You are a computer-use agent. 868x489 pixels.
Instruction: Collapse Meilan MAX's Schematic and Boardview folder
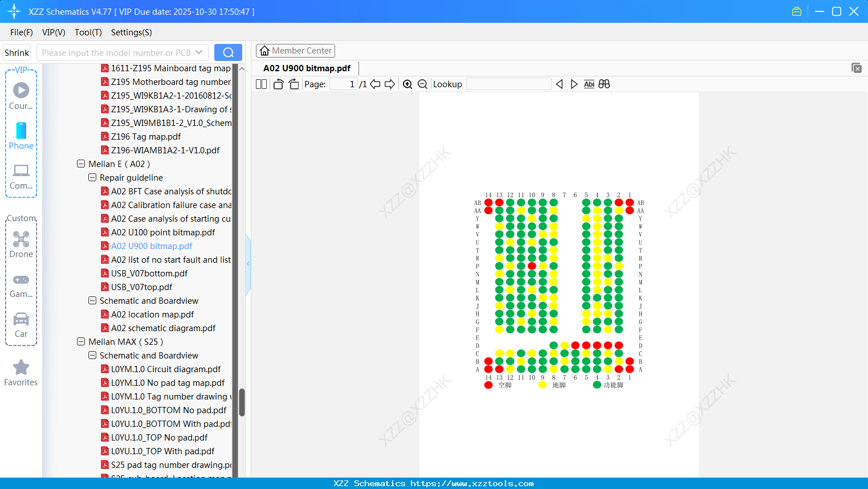[x=92, y=356]
